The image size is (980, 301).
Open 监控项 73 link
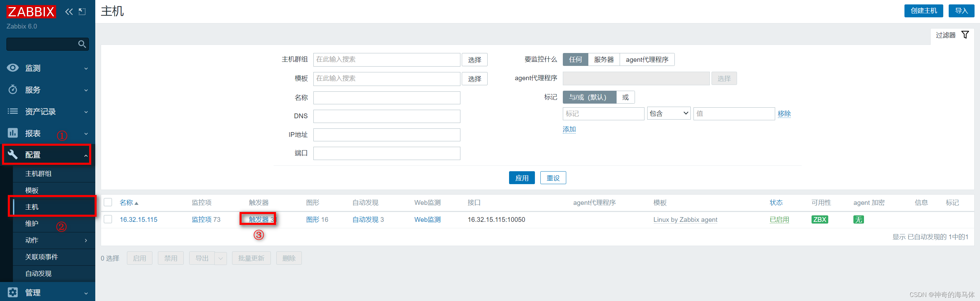202,220
